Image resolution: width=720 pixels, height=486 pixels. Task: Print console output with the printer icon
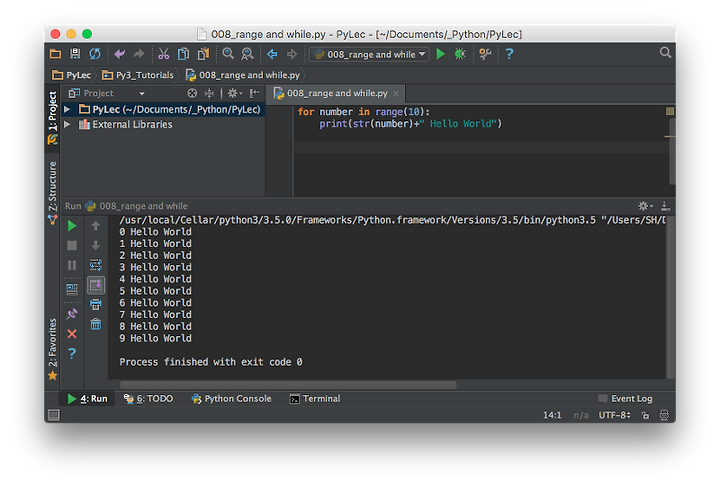(96, 305)
